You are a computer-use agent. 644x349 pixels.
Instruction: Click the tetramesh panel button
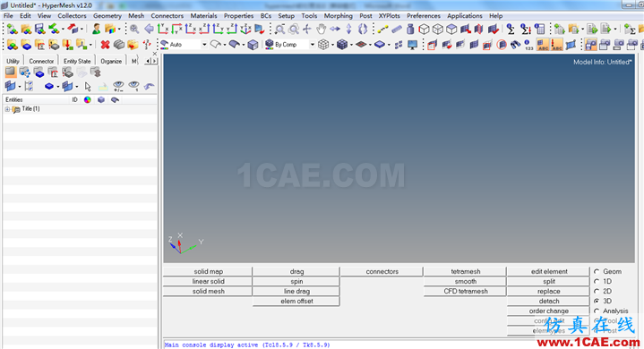click(466, 271)
